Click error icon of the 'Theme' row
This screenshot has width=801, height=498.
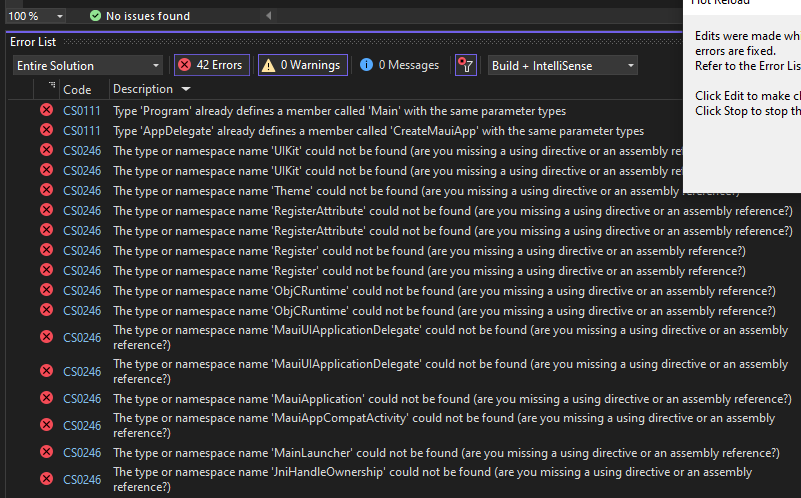coord(46,189)
